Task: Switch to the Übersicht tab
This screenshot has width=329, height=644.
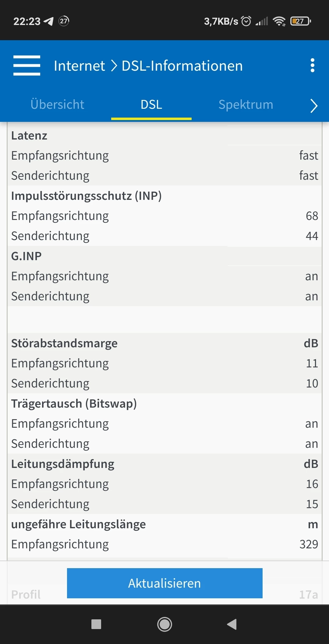Action: tap(57, 104)
